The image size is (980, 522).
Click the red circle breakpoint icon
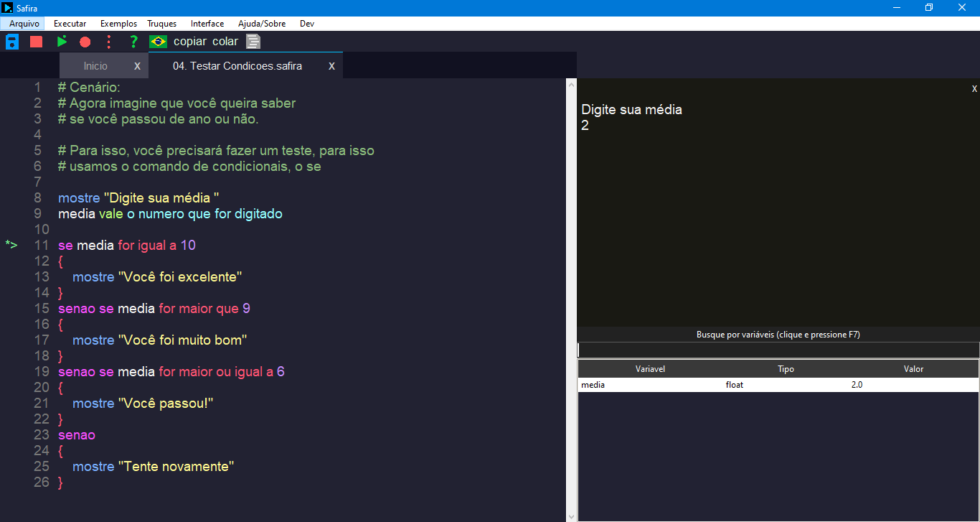coord(85,42)
